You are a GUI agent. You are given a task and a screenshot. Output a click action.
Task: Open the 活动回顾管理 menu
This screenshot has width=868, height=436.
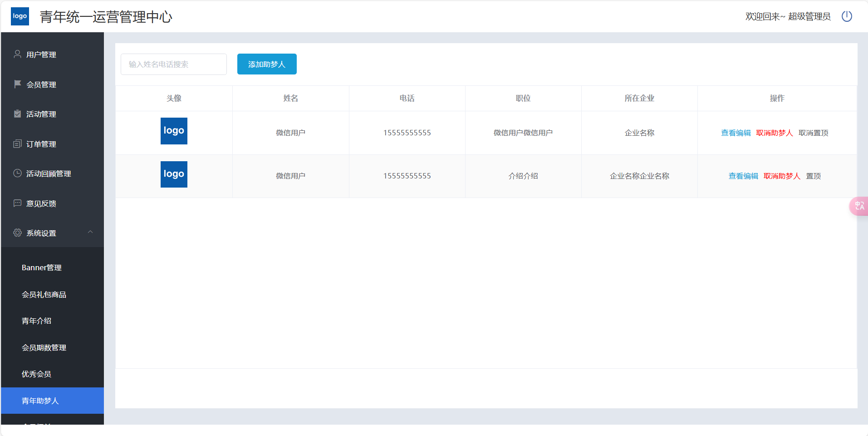click(53, 173)
